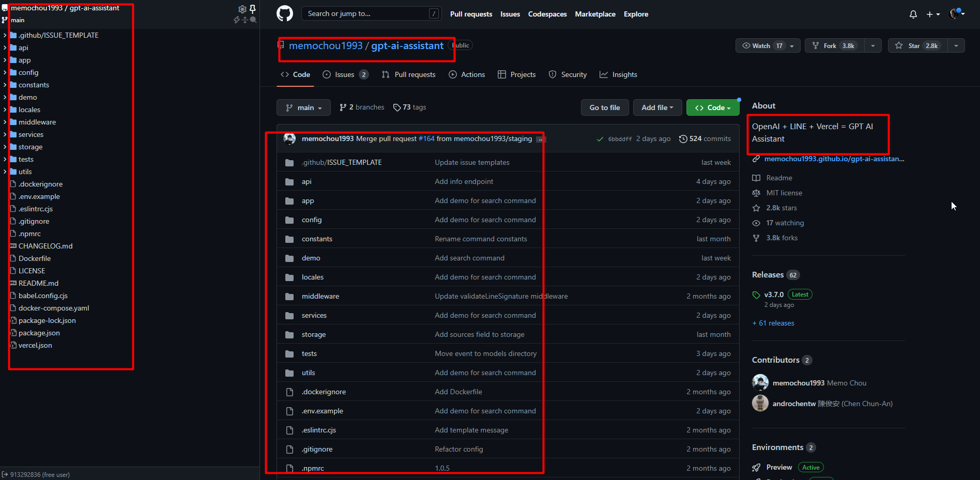Click the Search or jump to field
Image resolution: width=980 pixels, height=480 pixels.
371,13
